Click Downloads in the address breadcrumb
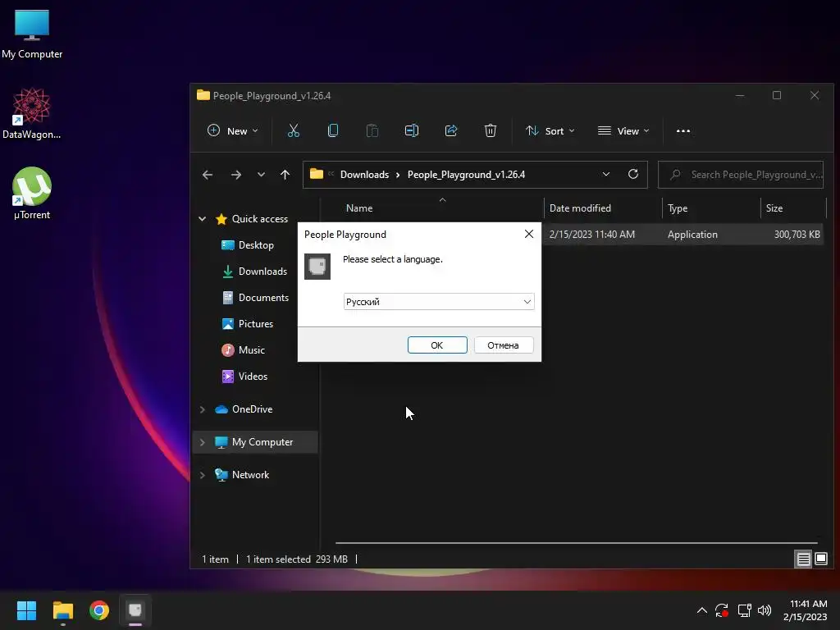 [364, 175]
